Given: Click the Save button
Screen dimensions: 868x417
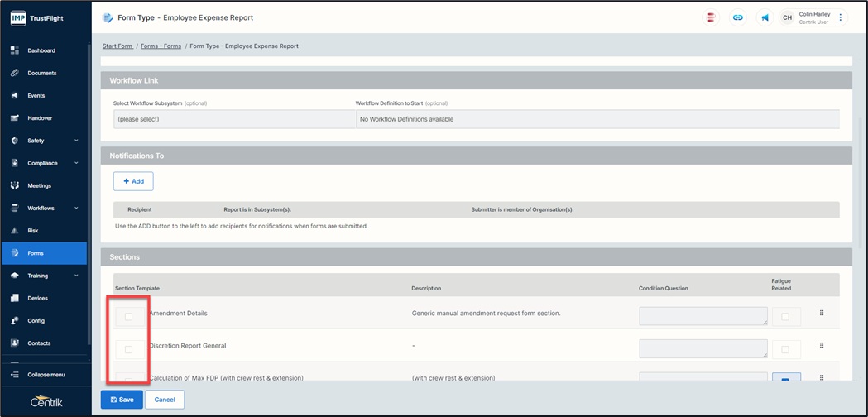Looking at the screenshot, I should [122, 400].
